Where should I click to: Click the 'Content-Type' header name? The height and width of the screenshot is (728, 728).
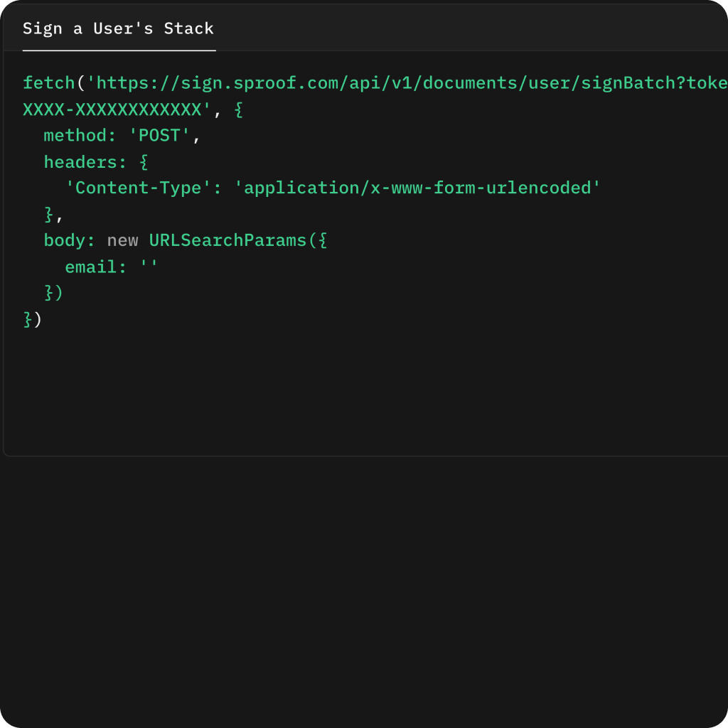(138, 188)
